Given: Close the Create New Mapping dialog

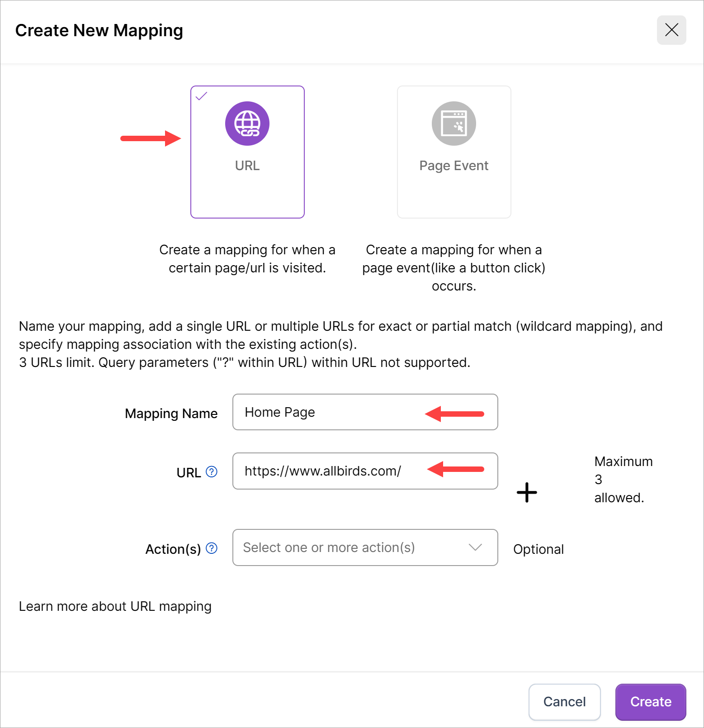Looking at the screenshot, I should [671, 30].
